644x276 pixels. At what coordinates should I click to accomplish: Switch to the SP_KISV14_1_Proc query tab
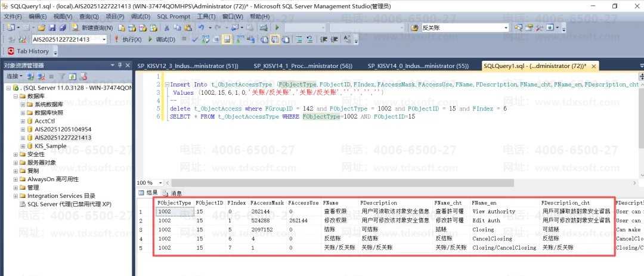(302, 66)
